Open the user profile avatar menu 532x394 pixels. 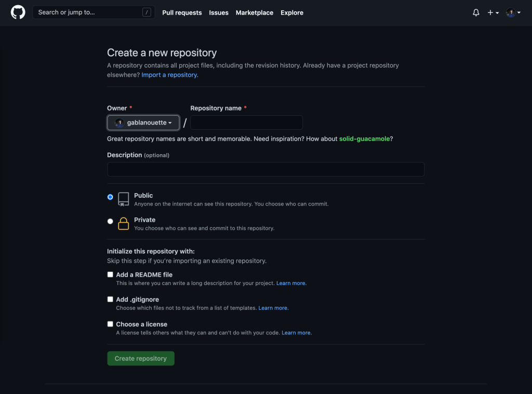(x=513, y=12)
